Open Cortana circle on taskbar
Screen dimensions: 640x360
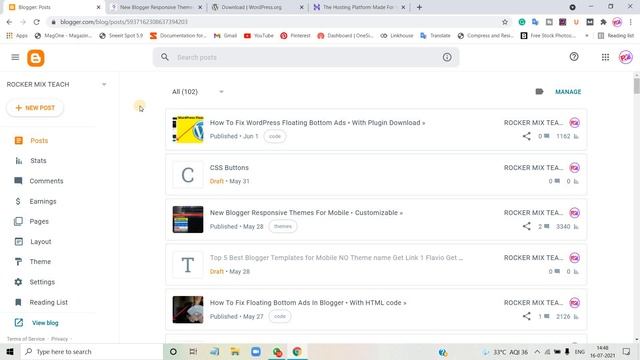click(x=173, y=351)
